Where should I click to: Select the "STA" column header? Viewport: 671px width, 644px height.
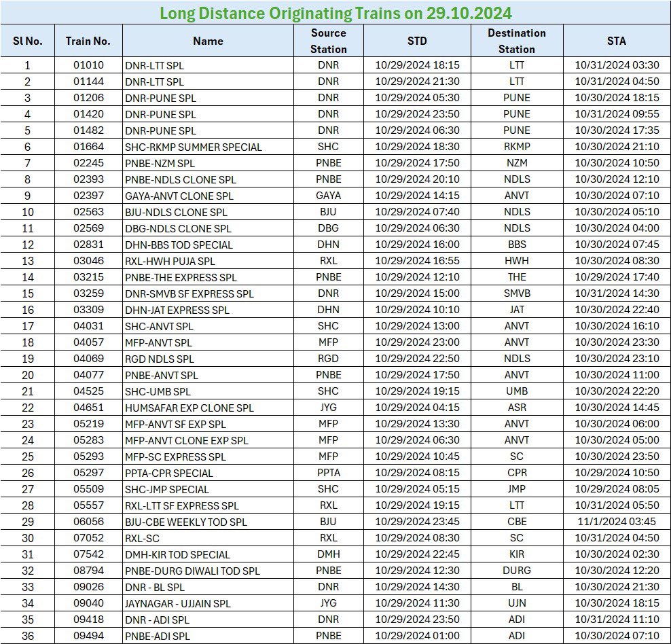click(x=617, y=41)
